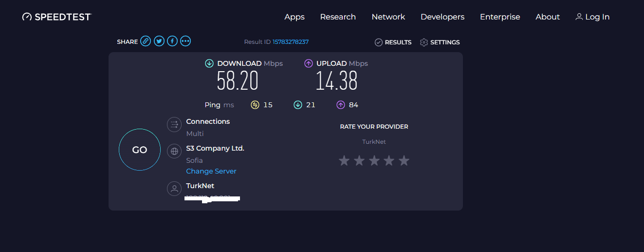Click the Log In person icon
Screen dimensions: 644x252
click(x=579, y=17)
